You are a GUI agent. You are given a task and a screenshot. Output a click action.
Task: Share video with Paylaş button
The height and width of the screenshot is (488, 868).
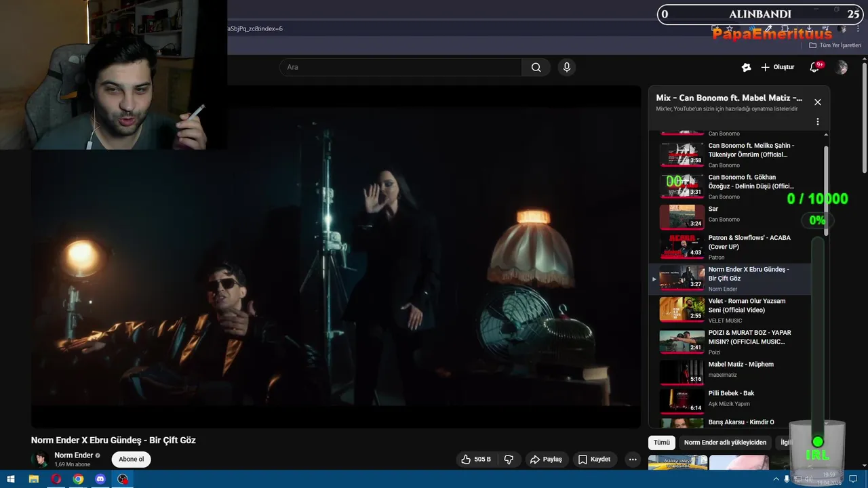546,460
